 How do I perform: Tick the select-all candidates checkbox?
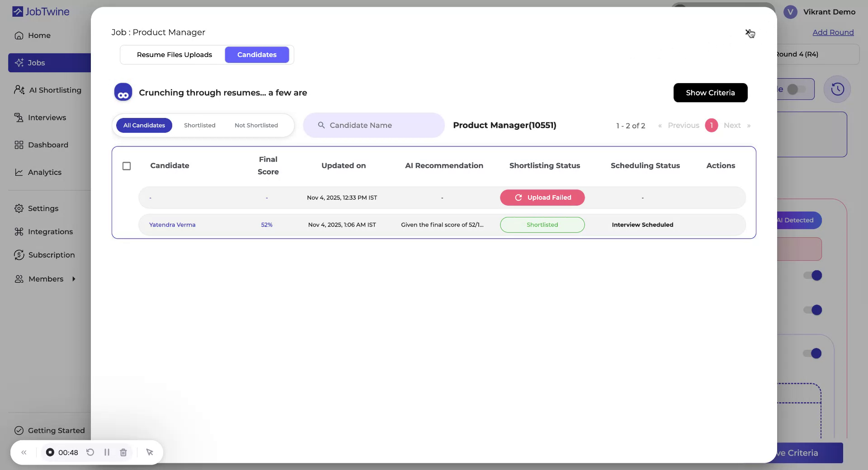coord(127,166)
